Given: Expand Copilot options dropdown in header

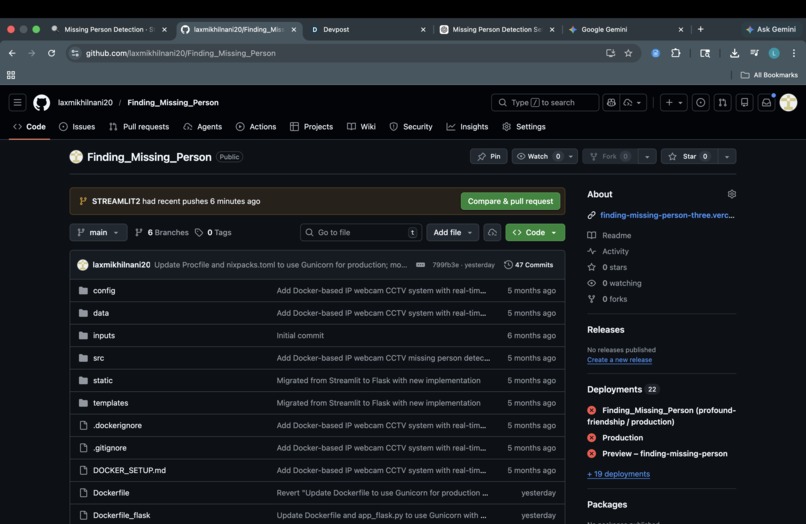Looking at the screenshot, I should click(x=633, y=103).
